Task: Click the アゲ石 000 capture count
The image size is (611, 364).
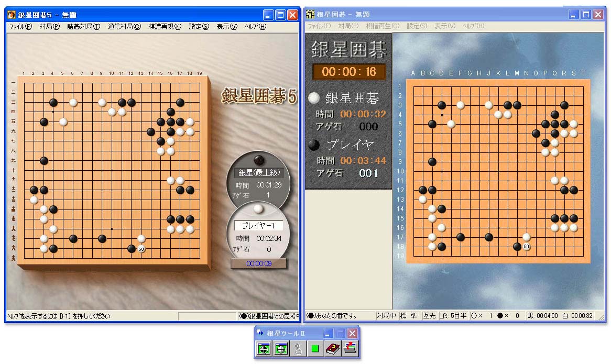Action: coord(368,127)
